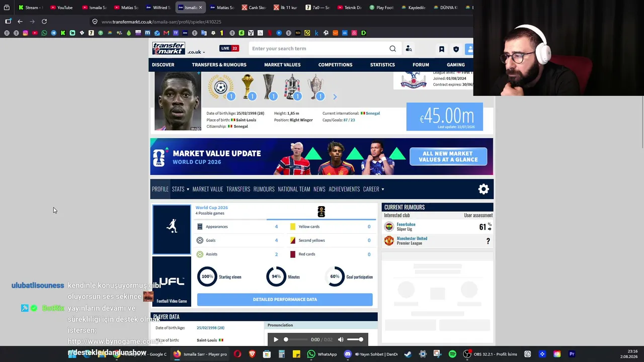Click ALL NEW MARKET VALUES AT A GLANCE
Image resolution: width=644 pixels, height=362 pixels.
tap(448, 157)
